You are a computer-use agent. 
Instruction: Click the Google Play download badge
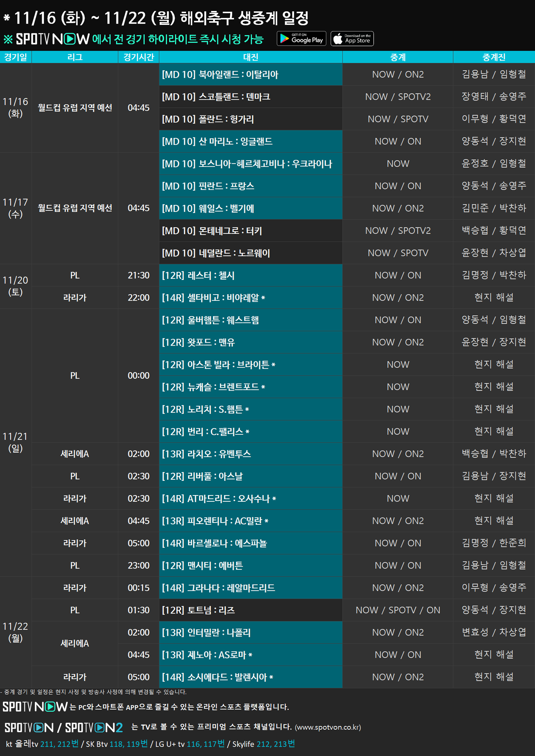tap(301, 39)
